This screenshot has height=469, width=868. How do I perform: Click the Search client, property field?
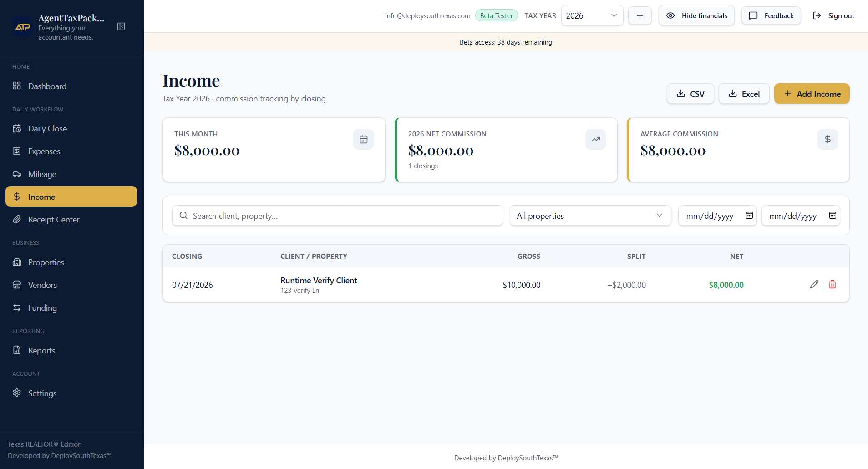click(x=337, y=216)
